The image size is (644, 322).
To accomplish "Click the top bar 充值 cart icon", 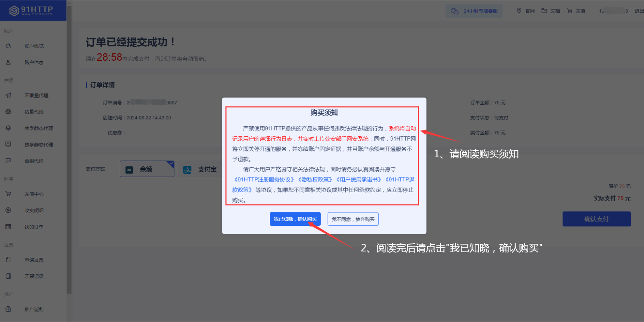I will click(x=569, y=11).
